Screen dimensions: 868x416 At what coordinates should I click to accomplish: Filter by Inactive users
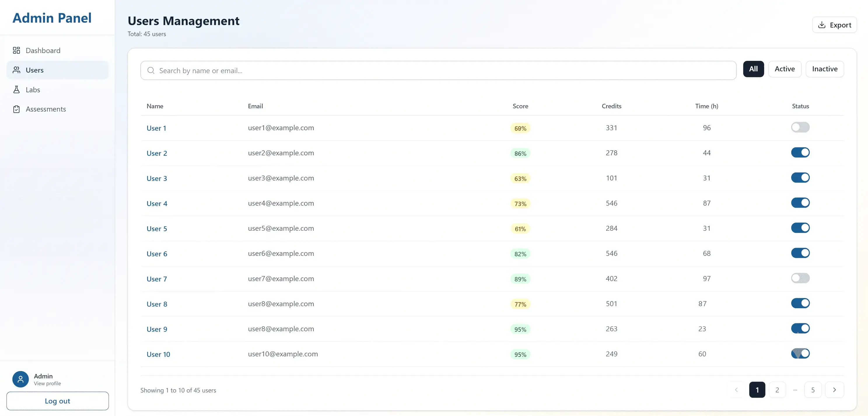point(825,69)
